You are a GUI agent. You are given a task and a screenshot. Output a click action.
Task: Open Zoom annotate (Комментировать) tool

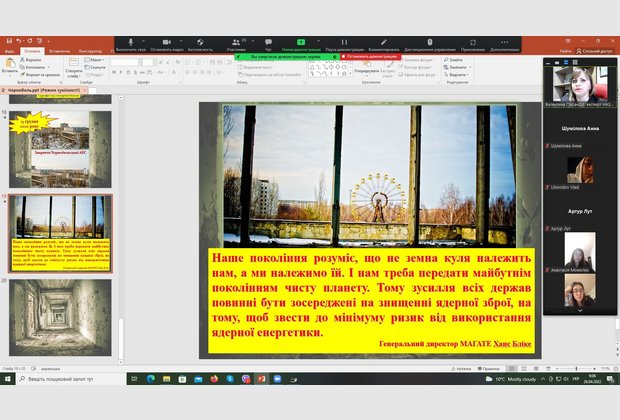click(384, 45)
